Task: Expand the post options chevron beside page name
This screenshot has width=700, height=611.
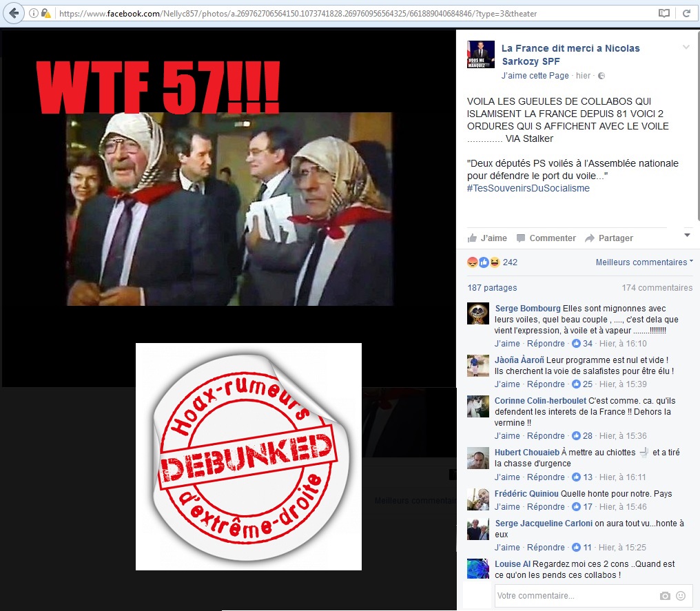Action: (686, 48)
